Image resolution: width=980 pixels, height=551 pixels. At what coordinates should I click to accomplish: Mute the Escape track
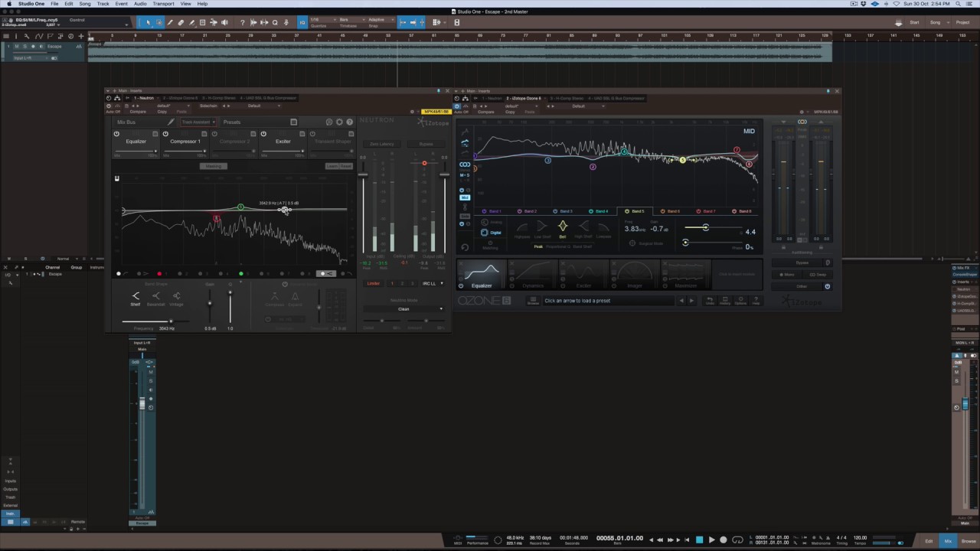click(x=17, y=47)
